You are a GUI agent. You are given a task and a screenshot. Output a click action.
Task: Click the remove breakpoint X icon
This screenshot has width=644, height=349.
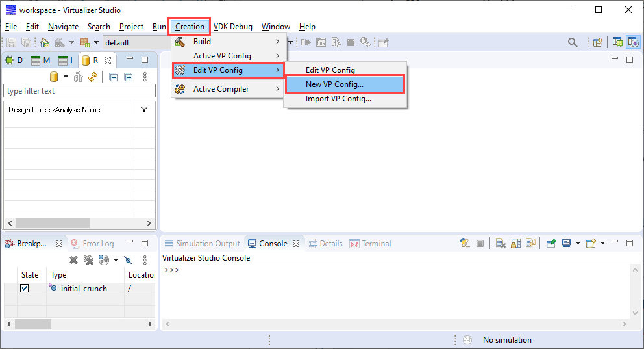73,260
